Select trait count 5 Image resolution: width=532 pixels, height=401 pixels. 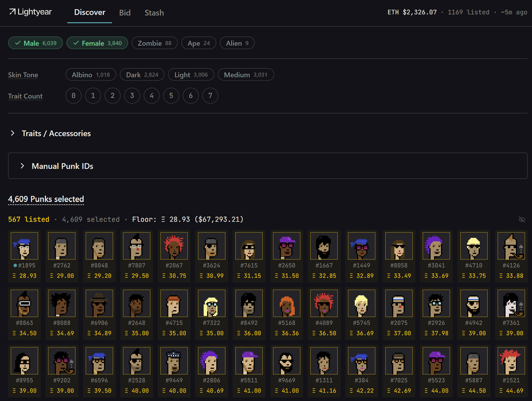point(171,96)
